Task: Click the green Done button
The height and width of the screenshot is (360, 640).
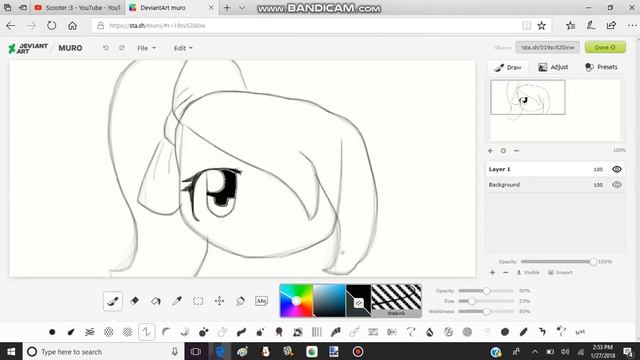Action: click(x=605, y=47)
